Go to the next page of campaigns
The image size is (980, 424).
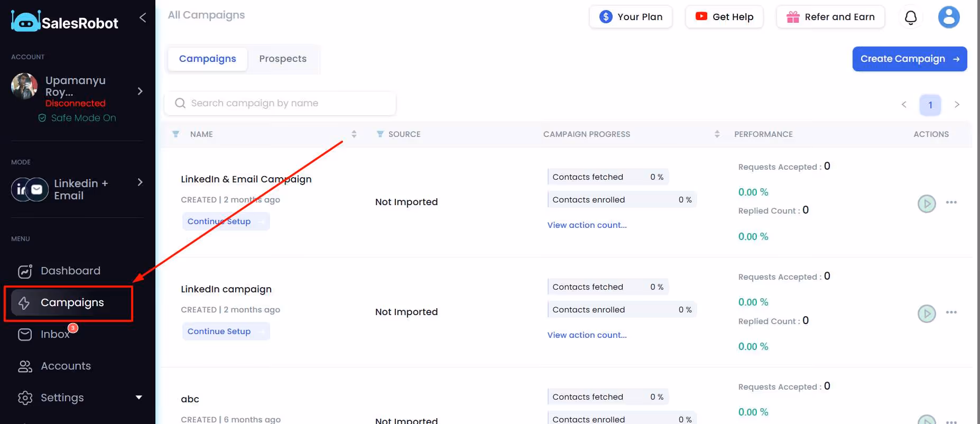coord(957,105)
